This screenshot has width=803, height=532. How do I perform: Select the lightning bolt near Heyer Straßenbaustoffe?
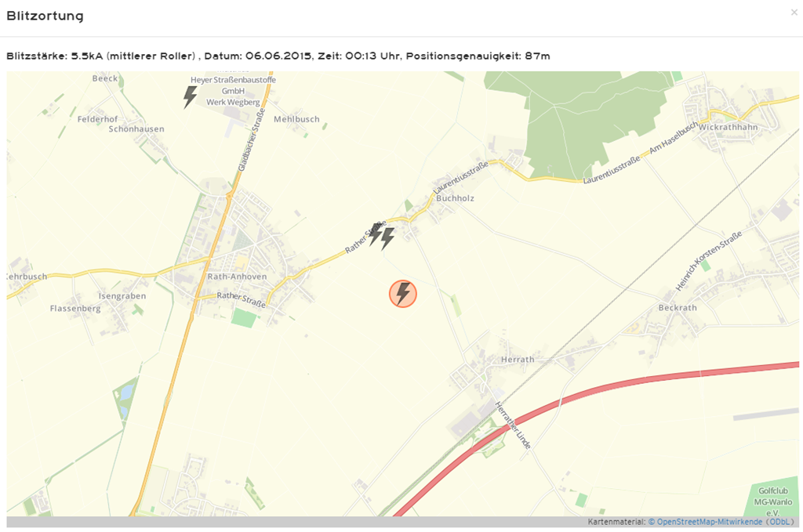190,96
